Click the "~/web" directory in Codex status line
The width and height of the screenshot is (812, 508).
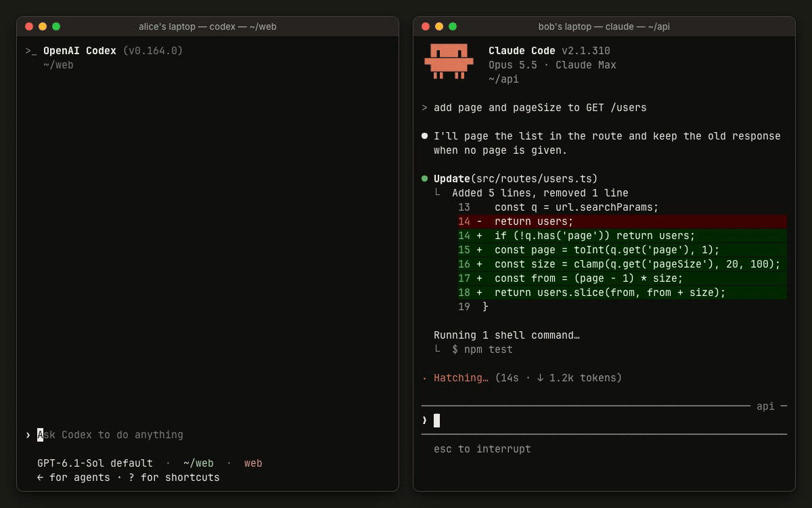coord(198,463)
